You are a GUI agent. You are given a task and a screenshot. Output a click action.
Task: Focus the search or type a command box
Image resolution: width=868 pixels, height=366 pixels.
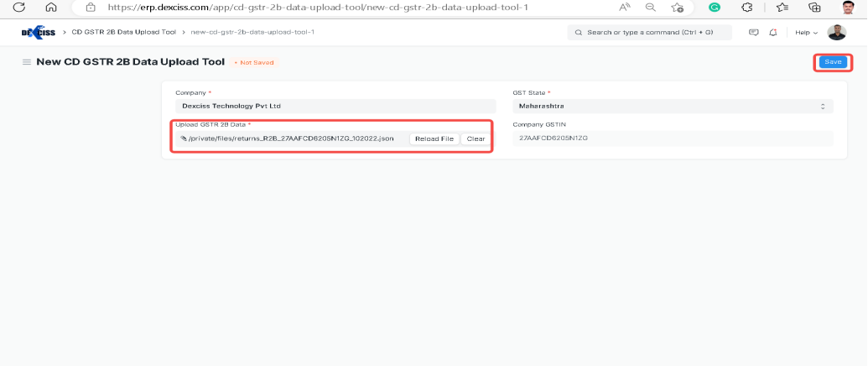(x=650, y=33)
